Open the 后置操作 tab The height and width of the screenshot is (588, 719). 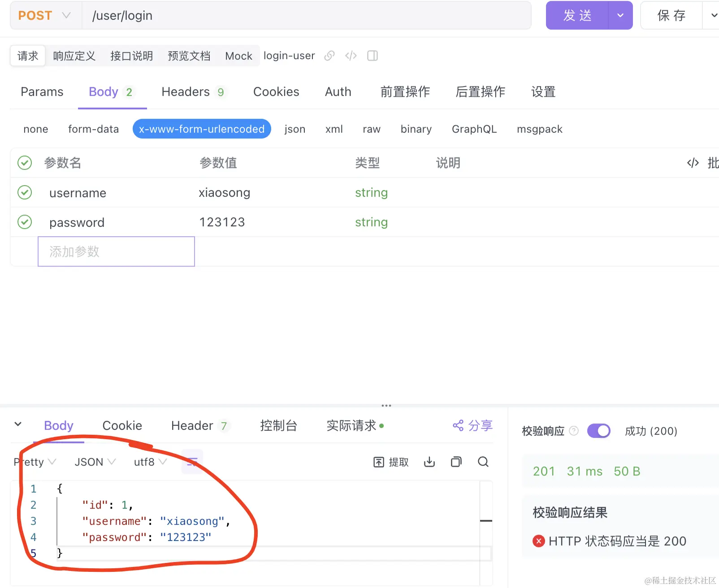(x=481, y=92)
